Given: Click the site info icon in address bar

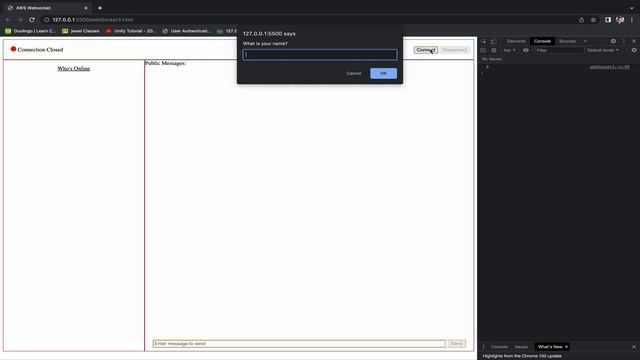Looking at the screenshot, I should point(46,20).
